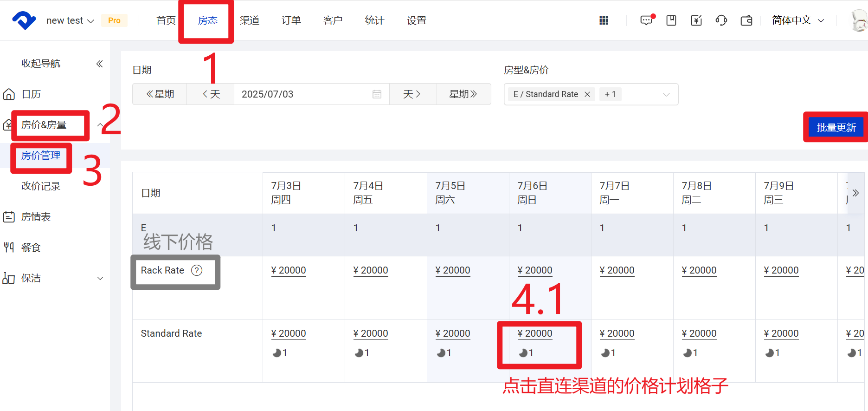
Task: Open the apps grid icon
Action: click(x=604, y=20)
